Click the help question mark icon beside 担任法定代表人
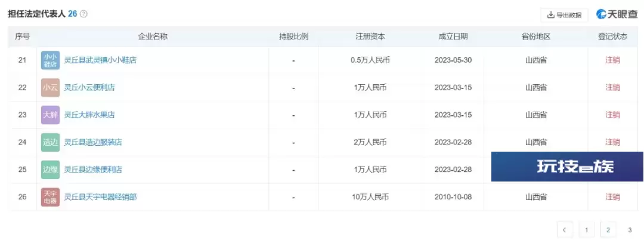644x243 pixels. coord(84,14)
